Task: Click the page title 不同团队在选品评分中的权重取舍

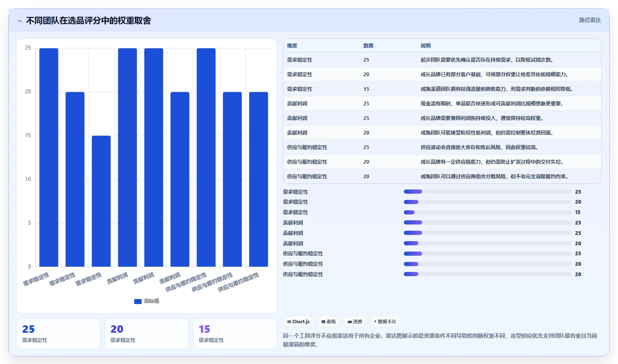Action: [88, 21]
